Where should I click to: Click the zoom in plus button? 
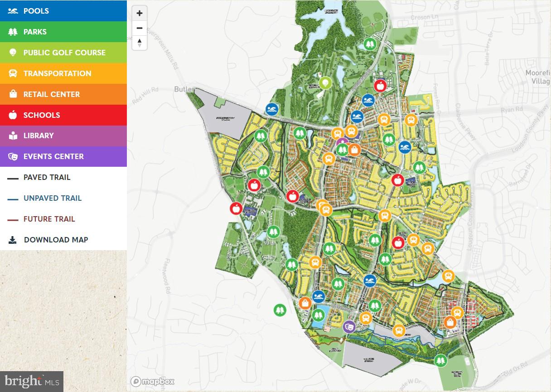[140, 13]
